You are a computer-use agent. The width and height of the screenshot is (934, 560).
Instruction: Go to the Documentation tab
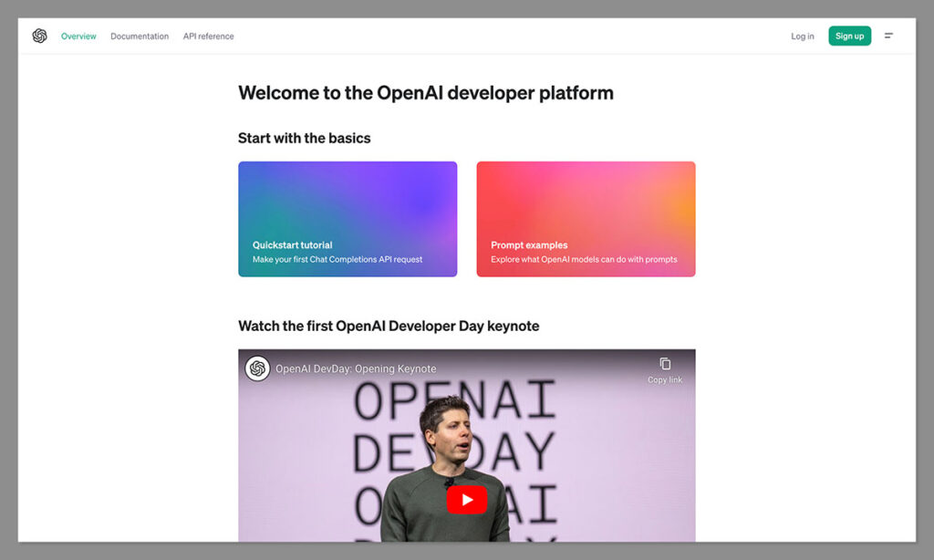pos(140,36)
